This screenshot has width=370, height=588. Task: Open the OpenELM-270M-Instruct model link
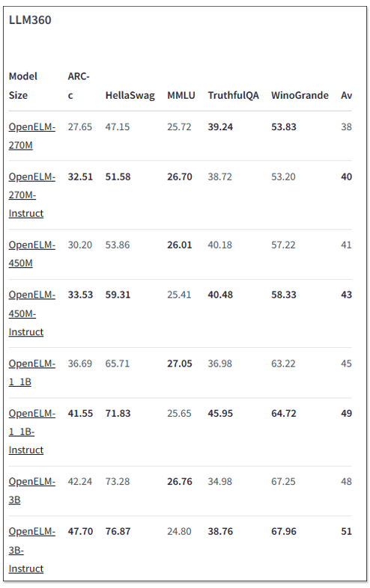[x=32, y=195]
